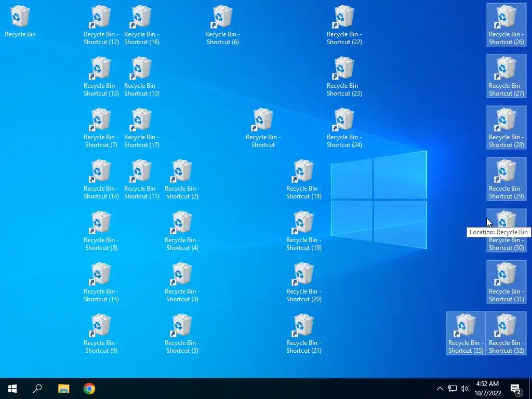This screenshot has width=532, height=399.
Task: Select Recycle Bin - Shortcut (19)
Action: click(303, 231)
